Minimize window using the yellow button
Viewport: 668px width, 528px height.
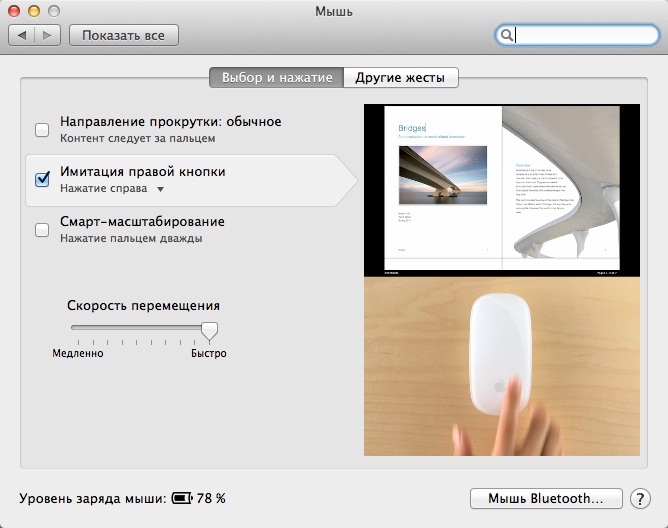pyautogui.click(x=33, y=10)
